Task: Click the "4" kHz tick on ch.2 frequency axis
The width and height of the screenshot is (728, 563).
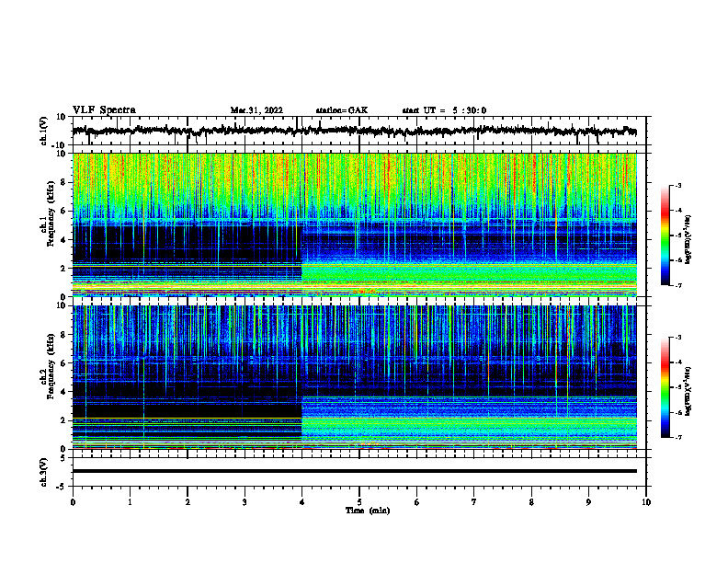Action: 63,392
